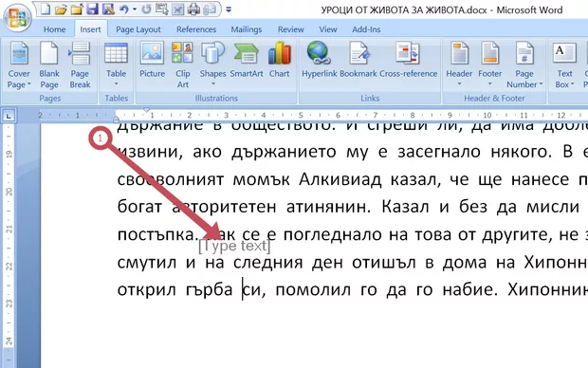Open the Header dropdown

[x=459, y=64]
